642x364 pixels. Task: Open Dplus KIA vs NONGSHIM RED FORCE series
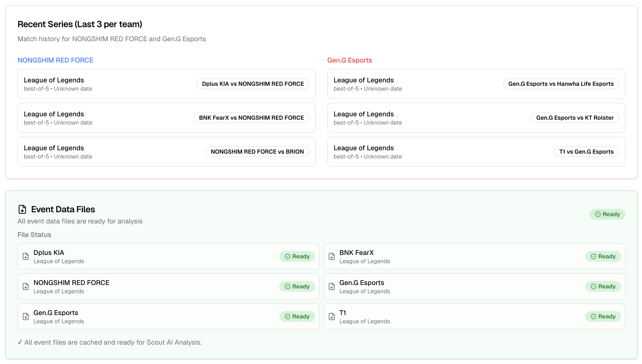pos(253,84)
